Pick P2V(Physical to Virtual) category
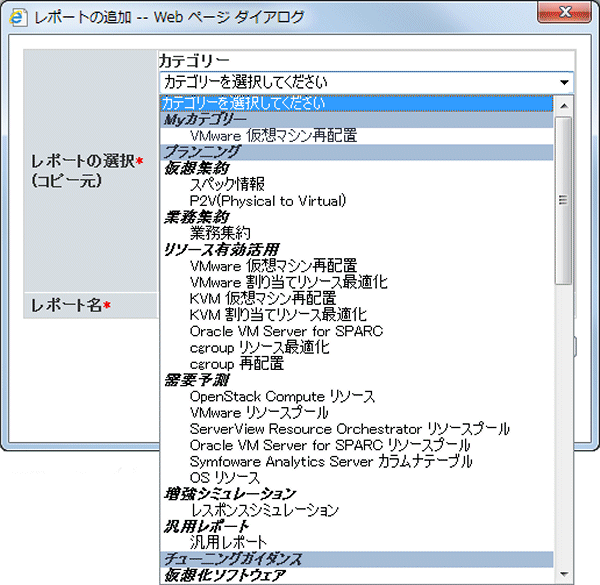The height and width of the screenshot is (585, 600). coord(268,201)
